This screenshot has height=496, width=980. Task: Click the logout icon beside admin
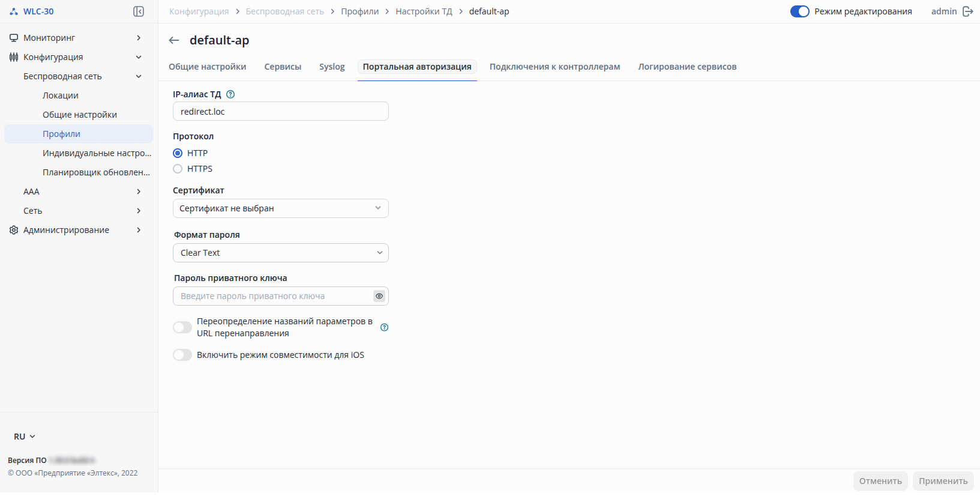pos(967,11)
